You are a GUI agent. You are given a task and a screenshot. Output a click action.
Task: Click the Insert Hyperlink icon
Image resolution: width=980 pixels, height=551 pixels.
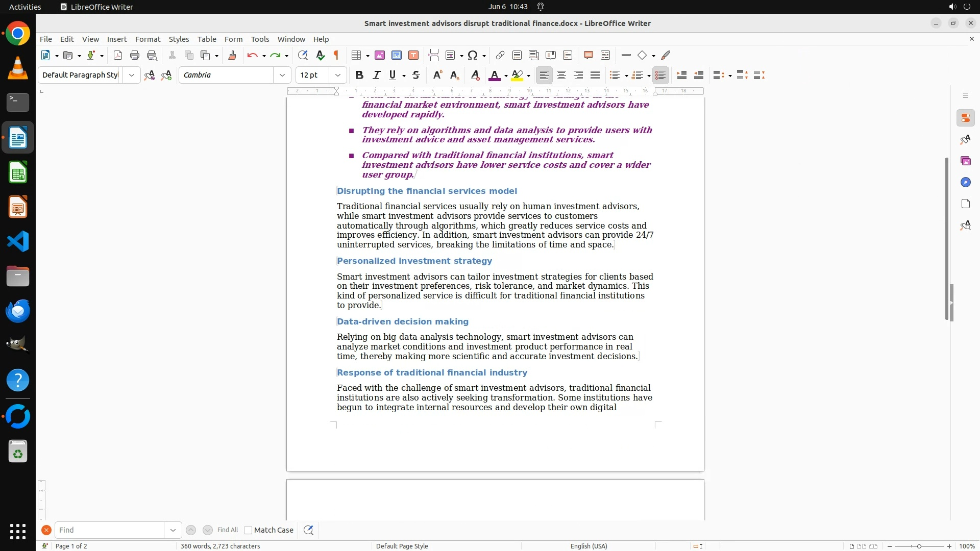(500, 55)
